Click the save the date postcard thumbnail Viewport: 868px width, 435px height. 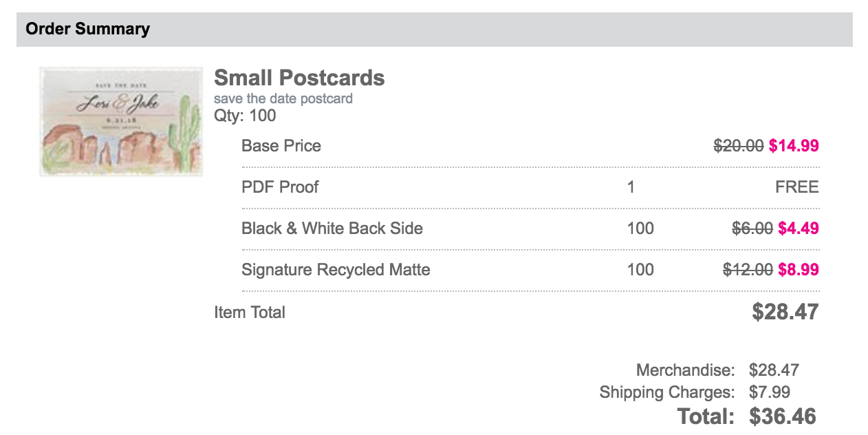121,121
